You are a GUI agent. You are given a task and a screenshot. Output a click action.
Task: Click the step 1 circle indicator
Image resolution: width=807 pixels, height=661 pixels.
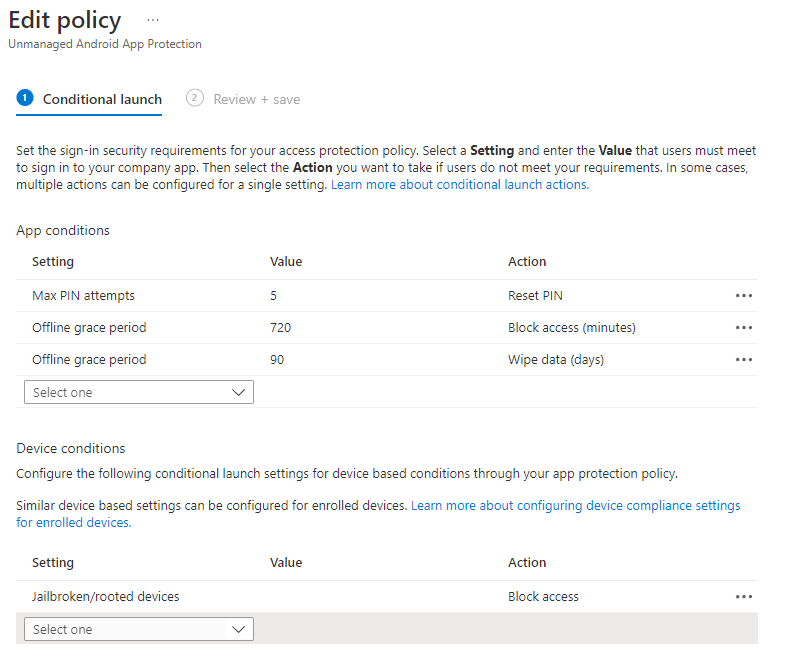[x=25, y=98]
